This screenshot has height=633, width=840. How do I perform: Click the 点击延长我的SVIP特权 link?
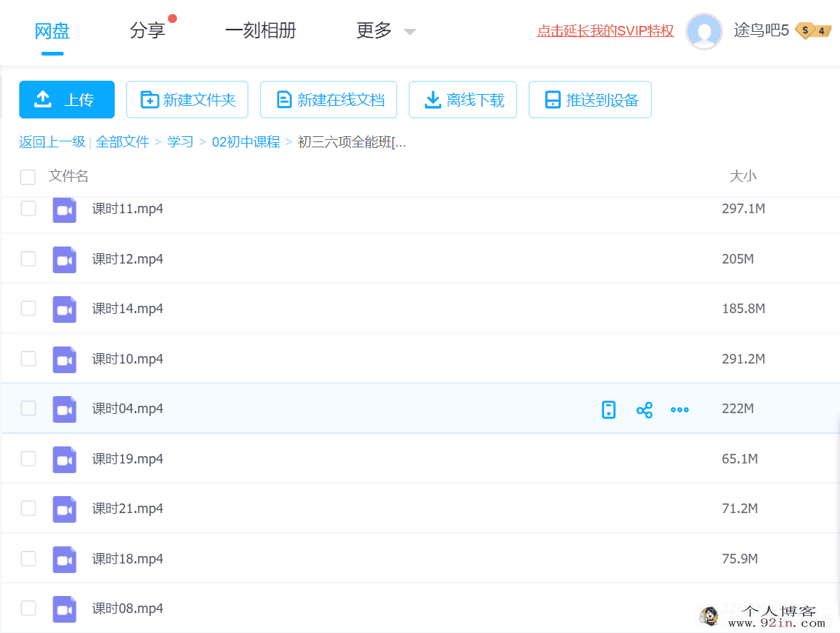click(605, 31)
